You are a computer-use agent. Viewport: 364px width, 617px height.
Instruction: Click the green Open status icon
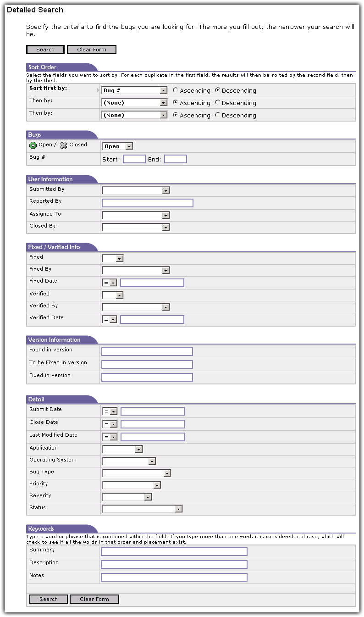pyautogui.click(x=33, y=145)
